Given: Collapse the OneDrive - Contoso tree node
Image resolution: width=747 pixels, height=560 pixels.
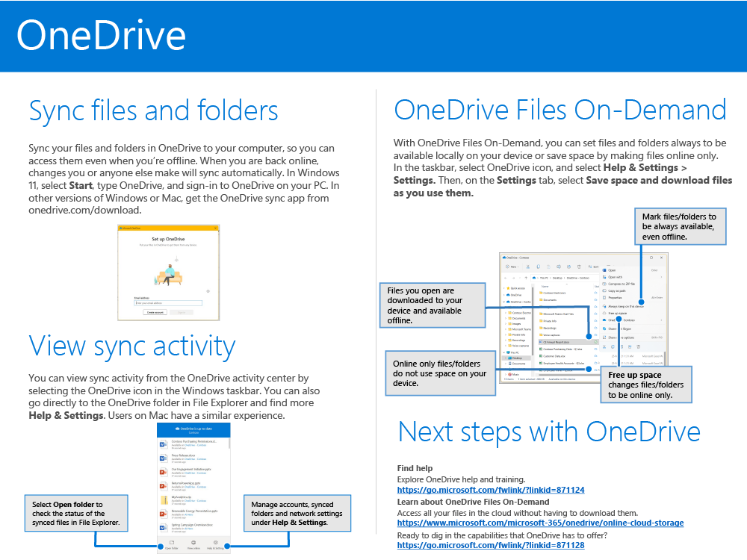Looking at the screenshot, I should (x=504, y=302).
